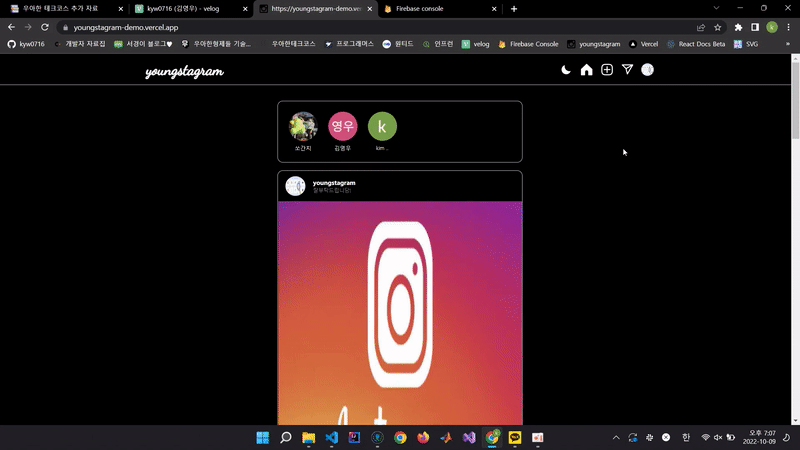Screen dimensions: 800x450
Task: Open the tab search dropdown chevron
Action: point(716,8)
